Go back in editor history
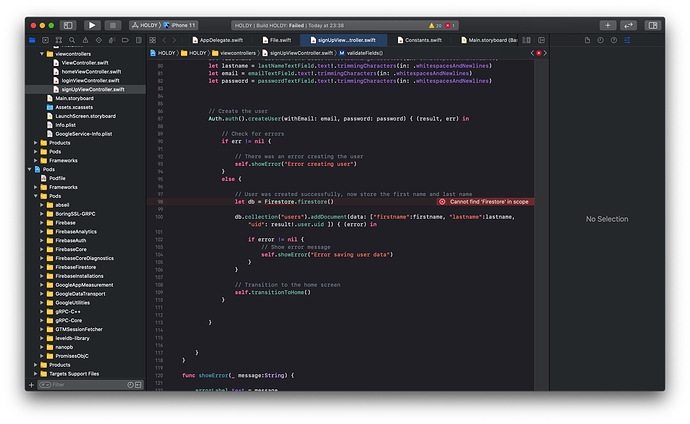This screenshot has width=690, height=424. 164,40
